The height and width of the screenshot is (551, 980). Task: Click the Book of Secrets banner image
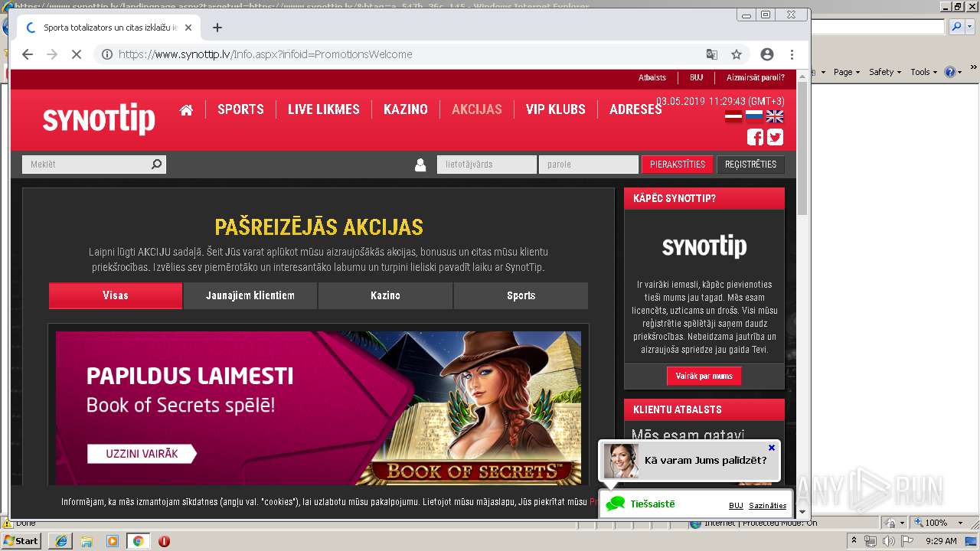tap(318, 408)
